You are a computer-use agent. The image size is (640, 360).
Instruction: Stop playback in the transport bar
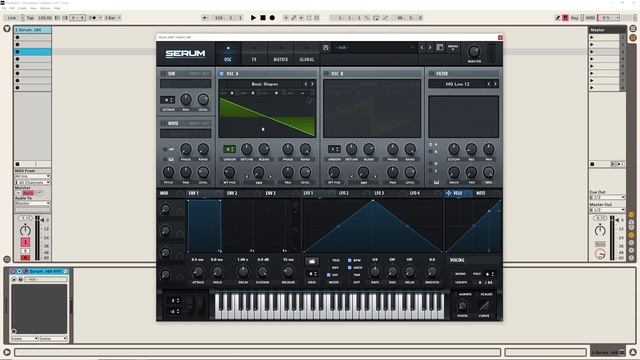[x=263, y=18]
